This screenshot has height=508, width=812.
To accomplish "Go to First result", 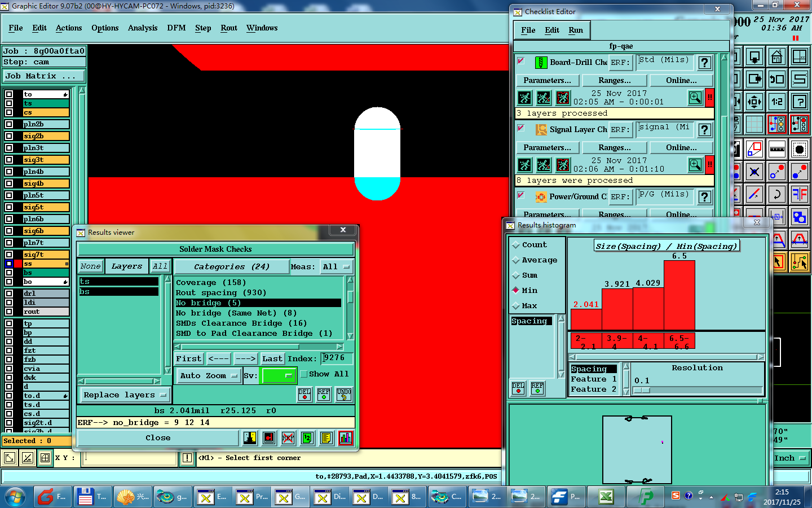I will click(x=188, y=359).
